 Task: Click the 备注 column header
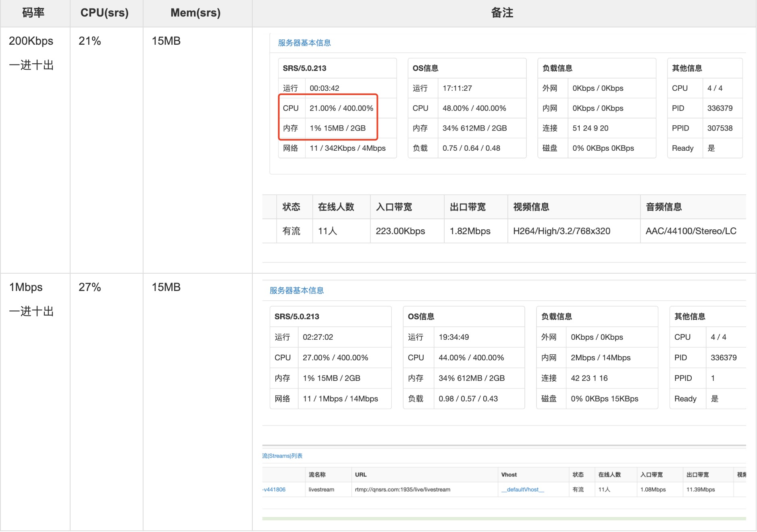point(502,13)
